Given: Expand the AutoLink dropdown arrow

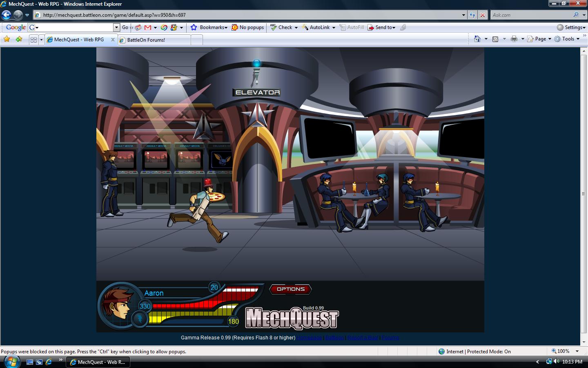Looking at the screenshot, I should (x=334, y=28).
